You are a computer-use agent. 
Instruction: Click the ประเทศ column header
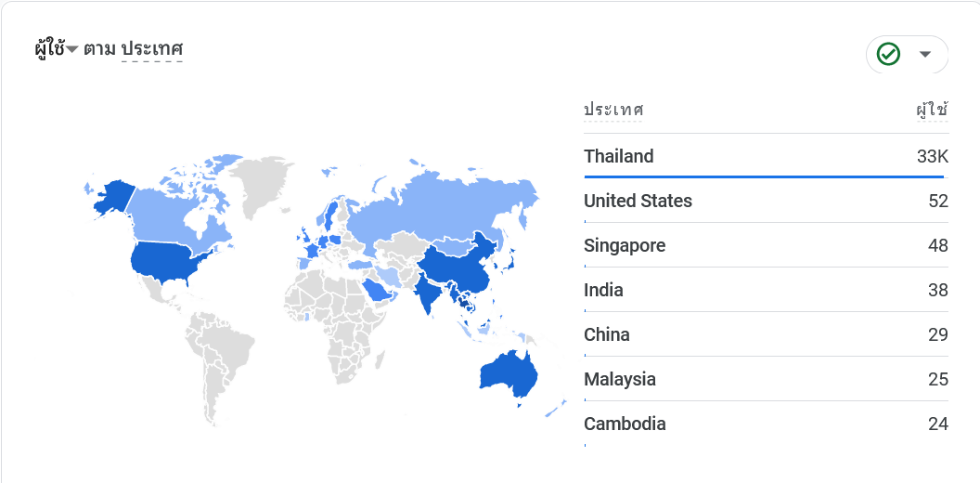click(x=613, y=111)
